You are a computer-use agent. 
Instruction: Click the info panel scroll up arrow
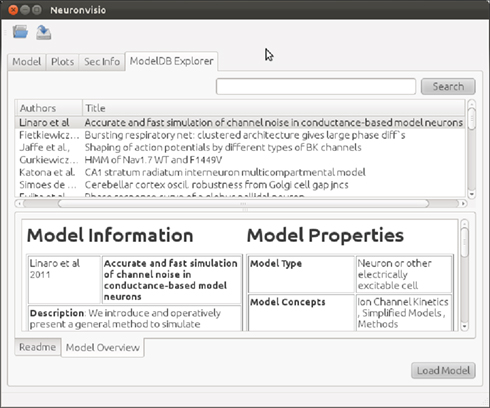click(464, 223)
